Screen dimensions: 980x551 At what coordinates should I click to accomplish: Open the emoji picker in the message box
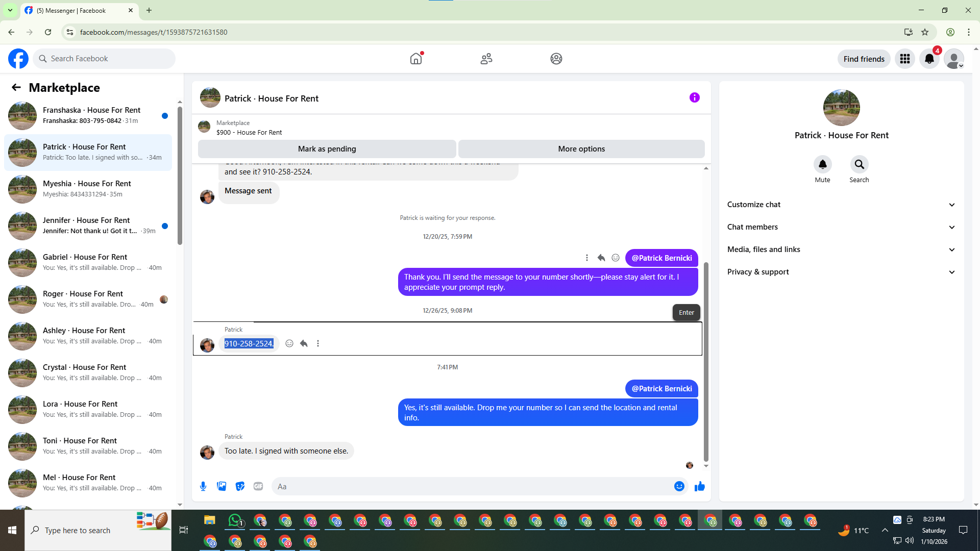pyautogui.click(x=679, y=486)
